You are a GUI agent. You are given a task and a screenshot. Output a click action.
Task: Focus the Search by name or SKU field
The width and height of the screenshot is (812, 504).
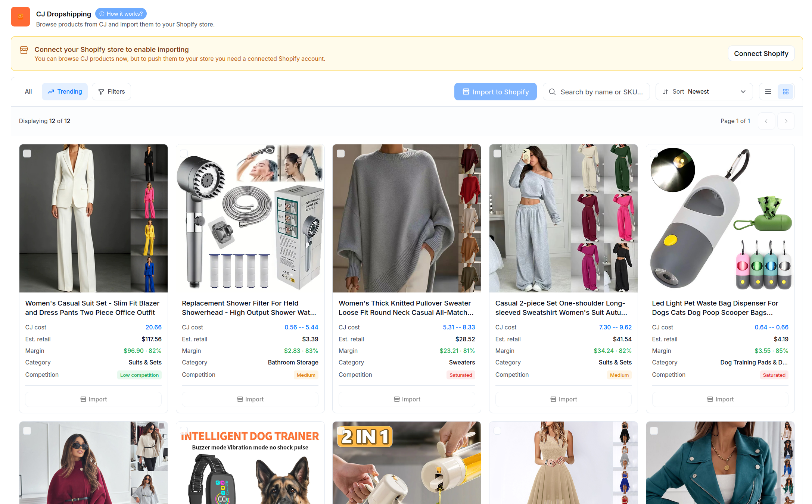coord(596,92)
